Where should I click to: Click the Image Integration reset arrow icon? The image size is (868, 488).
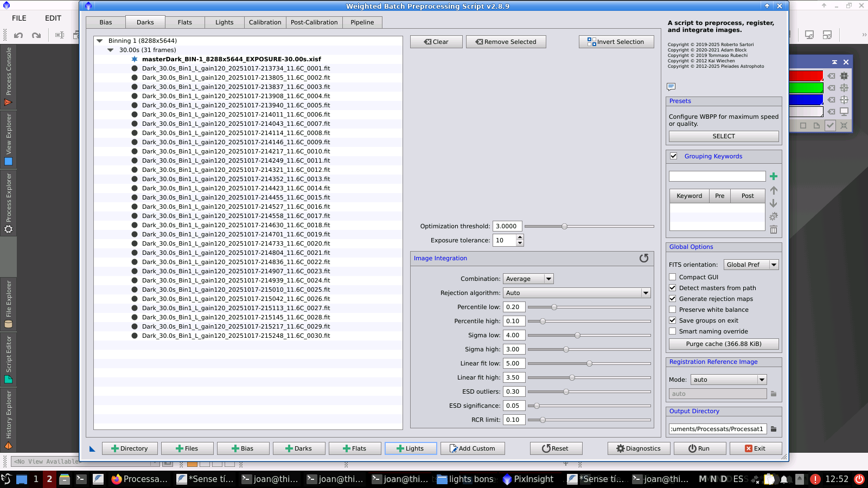(644, 258)
